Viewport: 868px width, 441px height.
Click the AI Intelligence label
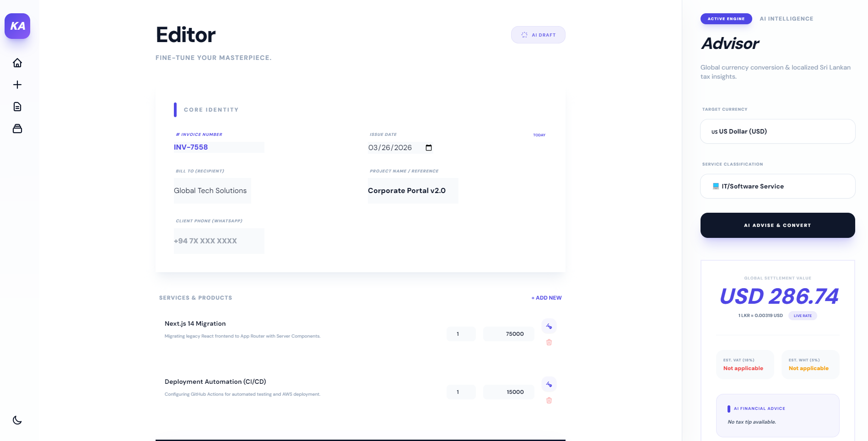click(x=787, y=19)
